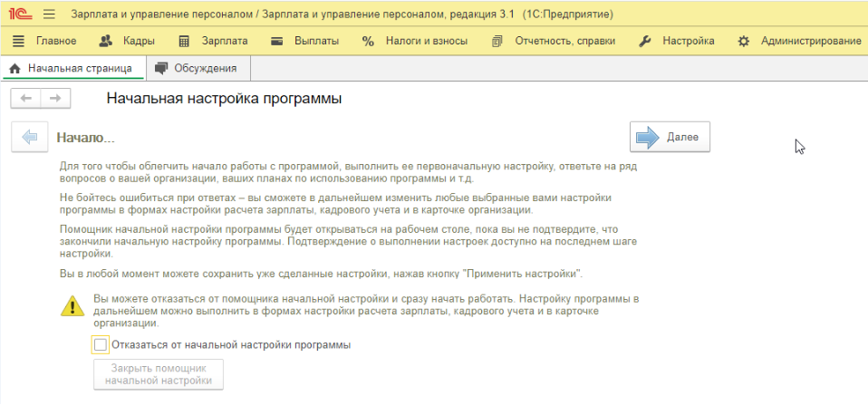Open Отчетность, справки section
The width and height of the screenshot is (868, 415).
(x=554, y=41)
